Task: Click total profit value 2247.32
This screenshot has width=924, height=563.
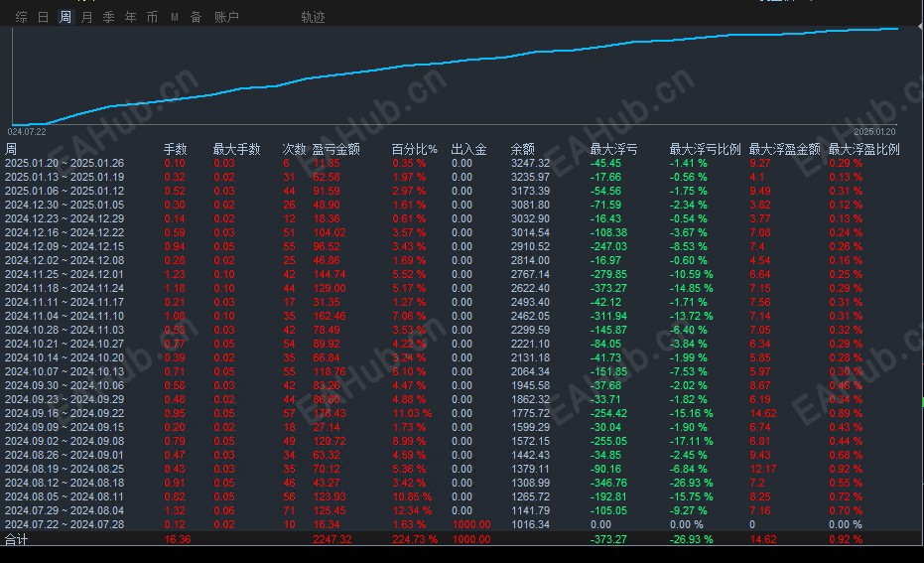Action: (x=332, y=539)
